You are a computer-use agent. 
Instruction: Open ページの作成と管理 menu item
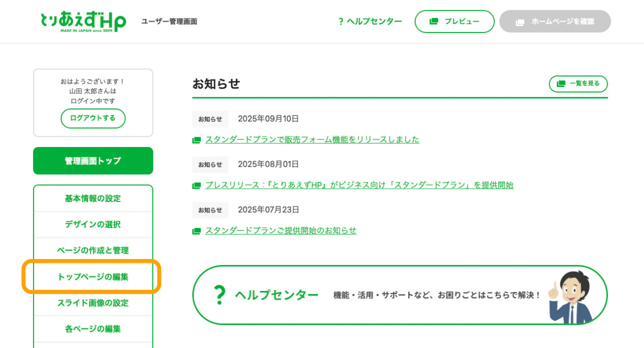93,250
